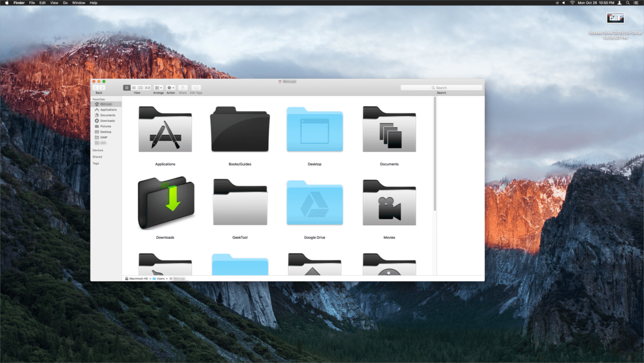Open the Google Drive folder
The image size is (644, 363).
314,203
